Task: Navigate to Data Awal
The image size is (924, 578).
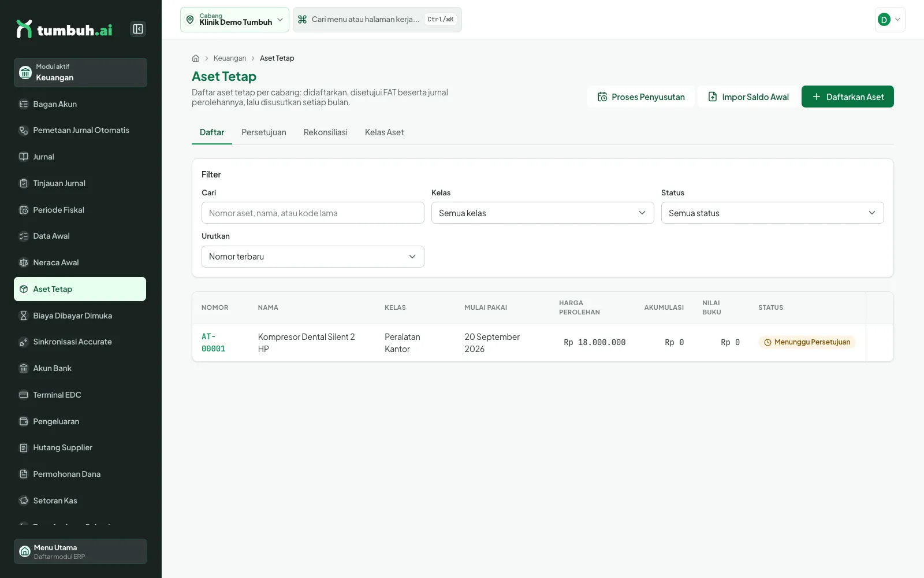Action: (x=80, y=236)
